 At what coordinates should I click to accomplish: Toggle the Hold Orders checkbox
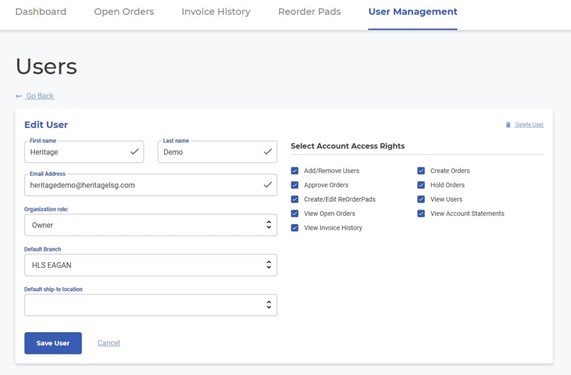421,185
